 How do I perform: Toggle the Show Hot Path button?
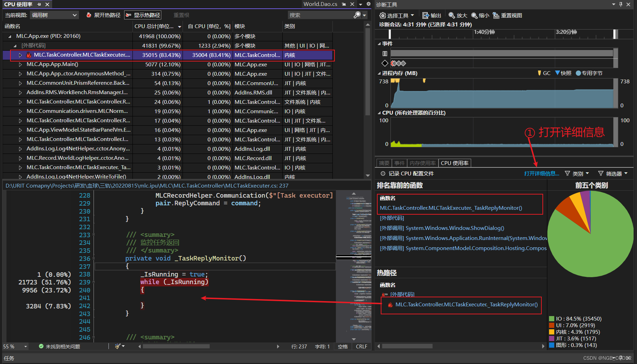143,15
